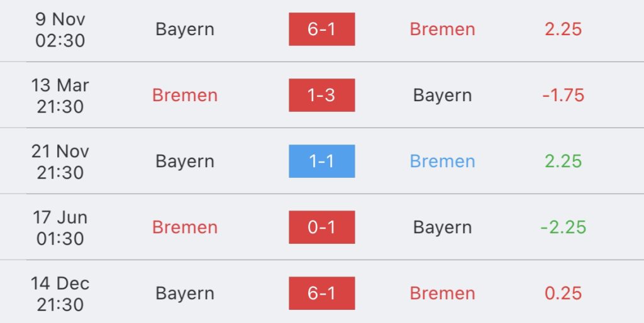Open the 1-3 score badge for 13 Mar
Screen dimensions: 644x323
click(321, 96)
